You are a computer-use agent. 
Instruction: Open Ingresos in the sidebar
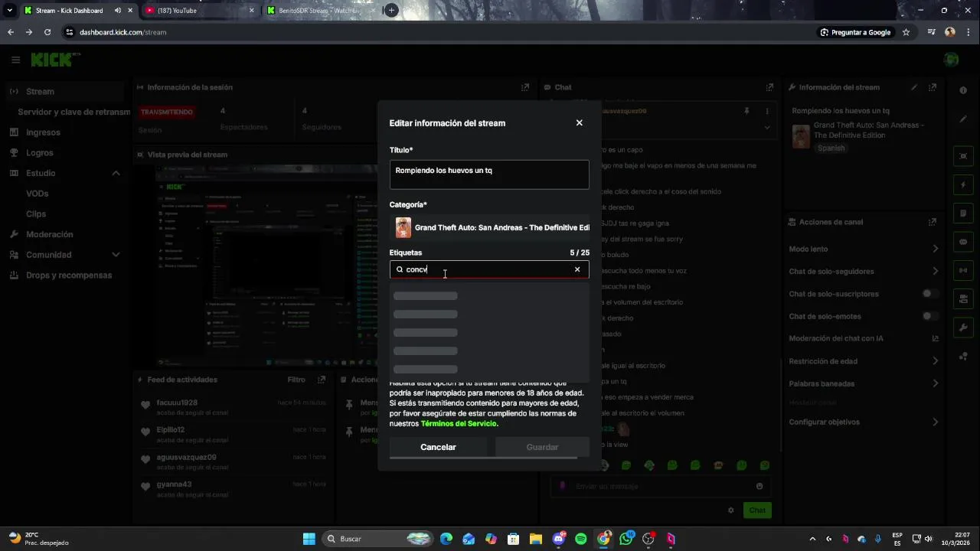tap(43, 132)
